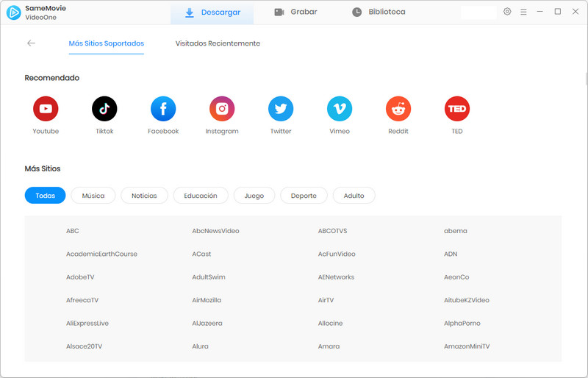
Task: Open the AirTV site entry
Action: coord(326,300)
